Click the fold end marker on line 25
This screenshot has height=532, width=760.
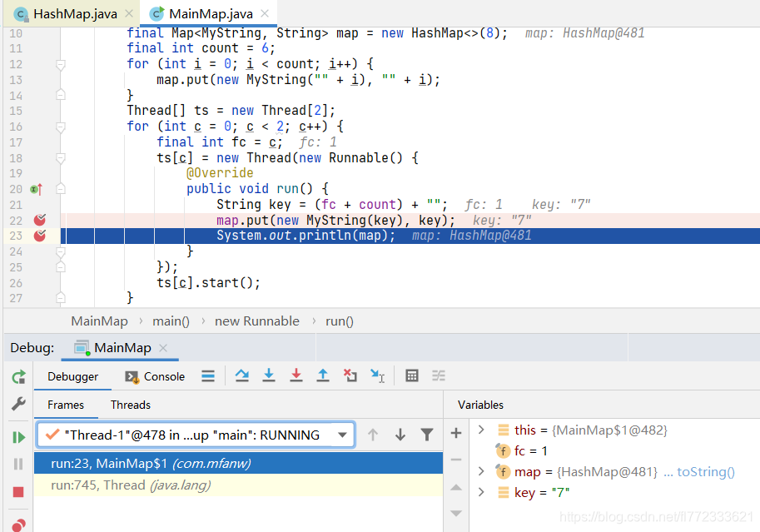point(61,267)
